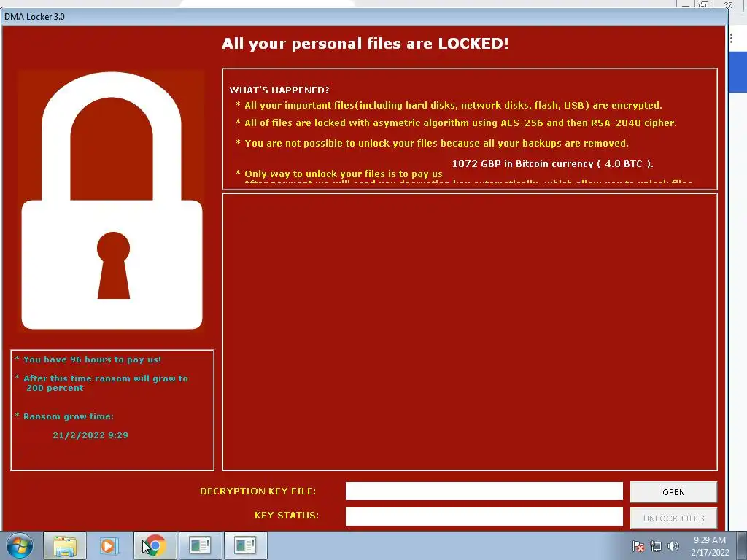Select the first DMA Locker taskbar window
The height and width of the screenshot is (560, 747).
pos(200,545)
